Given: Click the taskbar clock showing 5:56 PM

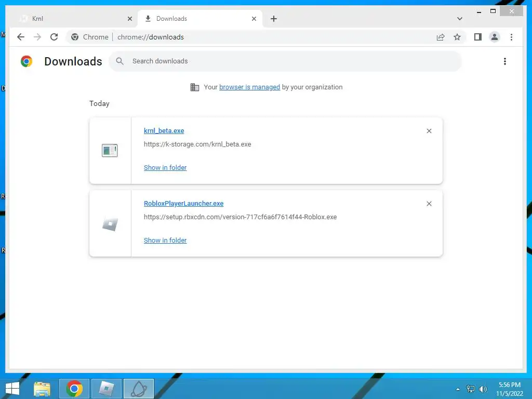Looking at the screenshot, I should point(510,389).
